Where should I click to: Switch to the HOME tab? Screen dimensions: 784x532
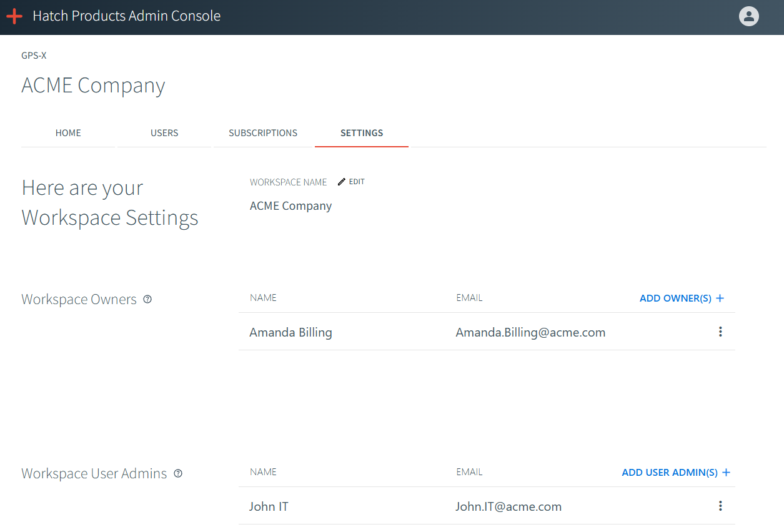click(67, 132)
